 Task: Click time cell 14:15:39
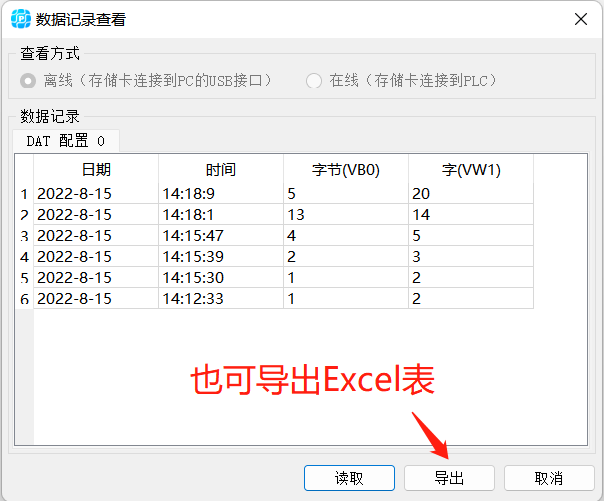point(221,256)
